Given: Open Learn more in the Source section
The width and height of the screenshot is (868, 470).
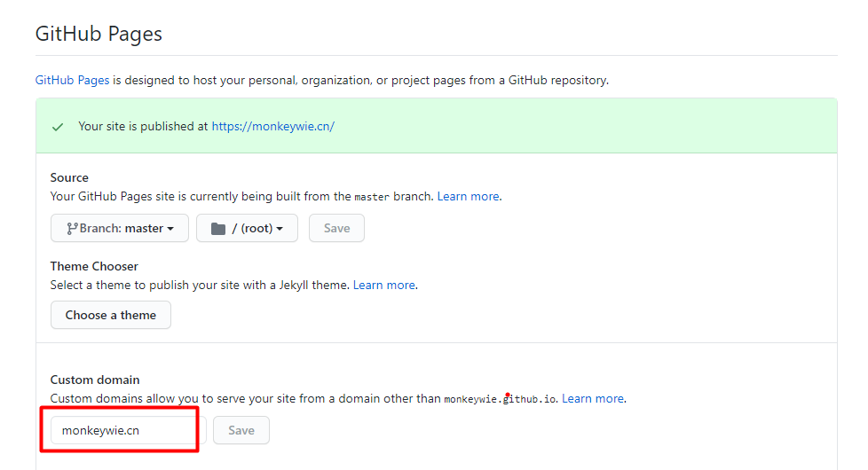Looking at the screenshot, I should pyautogui.click(x=468, y=196).
